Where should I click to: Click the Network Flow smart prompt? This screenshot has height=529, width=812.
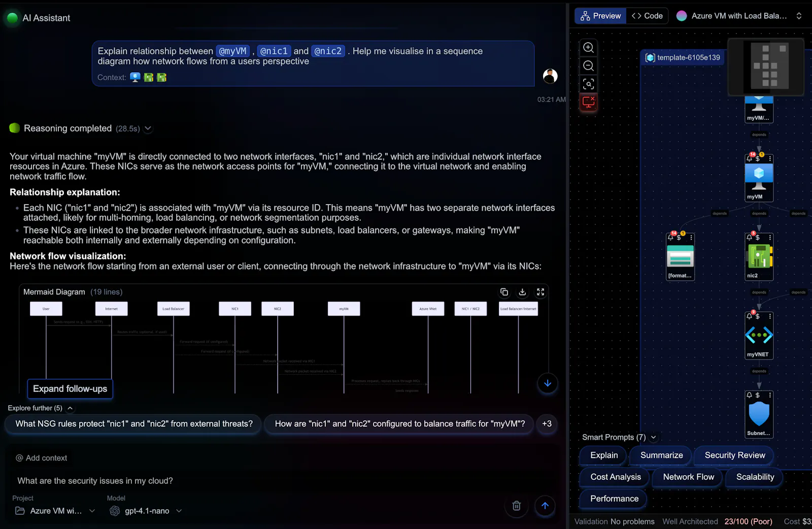click(x=688, y=477)
